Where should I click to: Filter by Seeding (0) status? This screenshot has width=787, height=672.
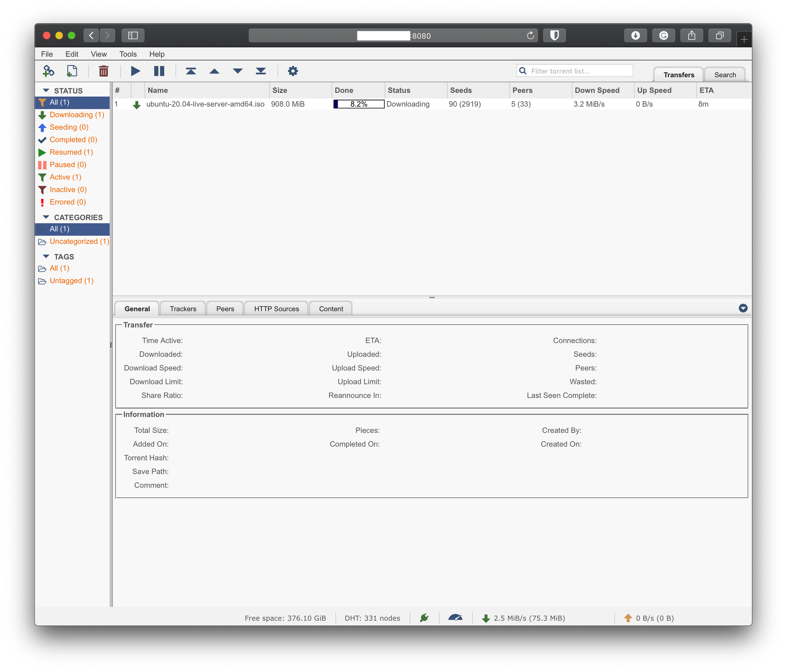tap(72, 127)
